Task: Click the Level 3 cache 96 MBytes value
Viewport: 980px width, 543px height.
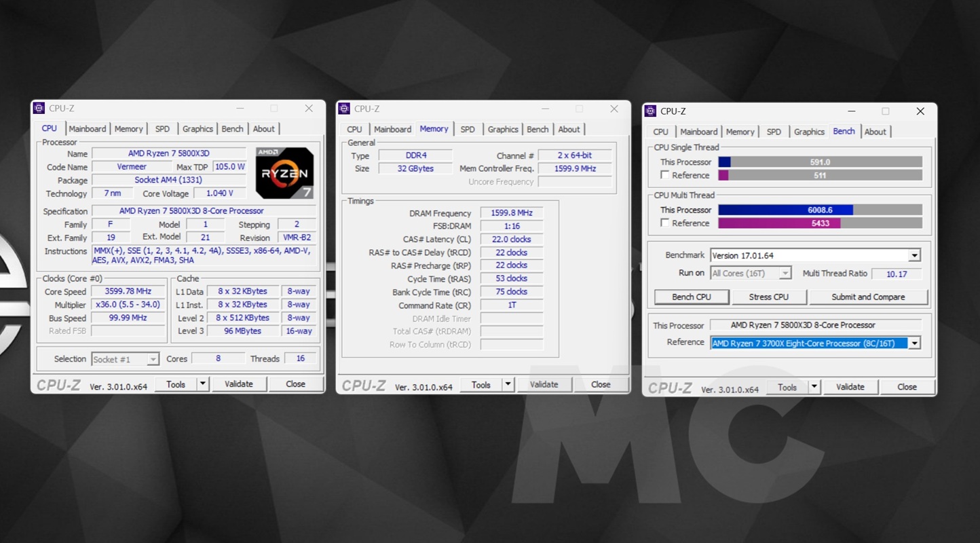Action: [242, 331]
